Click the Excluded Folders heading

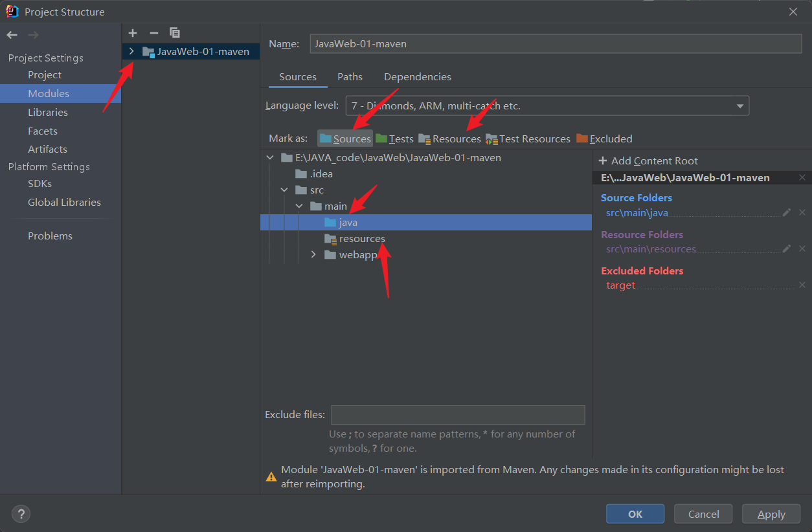(x=642, y=271)
